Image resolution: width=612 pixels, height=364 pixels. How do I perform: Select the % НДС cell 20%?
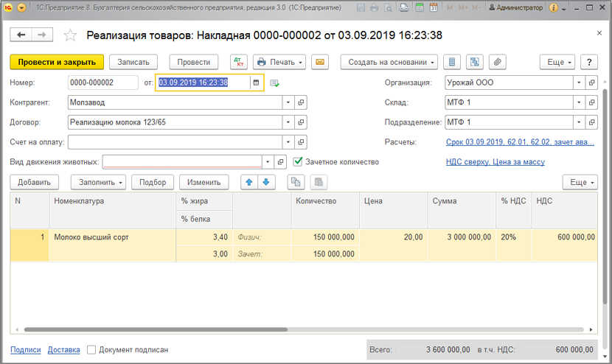pyautogui.click(x=514, y=245)
